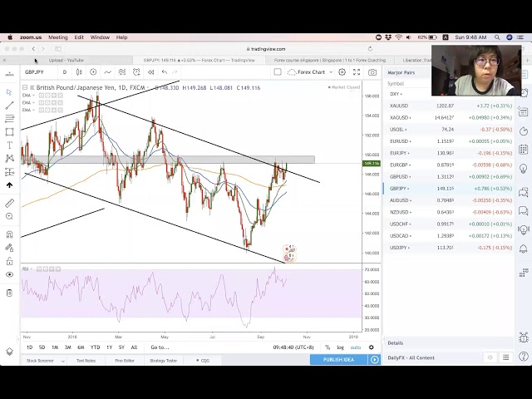The width and height of the screenshot is (532, 399).
Task: Toggle auto scale on chart
Action: point(355,347)
